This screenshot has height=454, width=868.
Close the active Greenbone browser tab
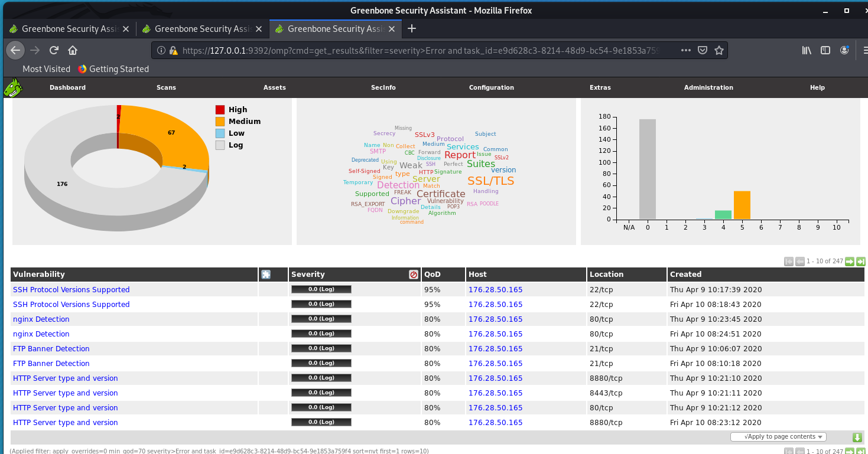coord(392,28)
